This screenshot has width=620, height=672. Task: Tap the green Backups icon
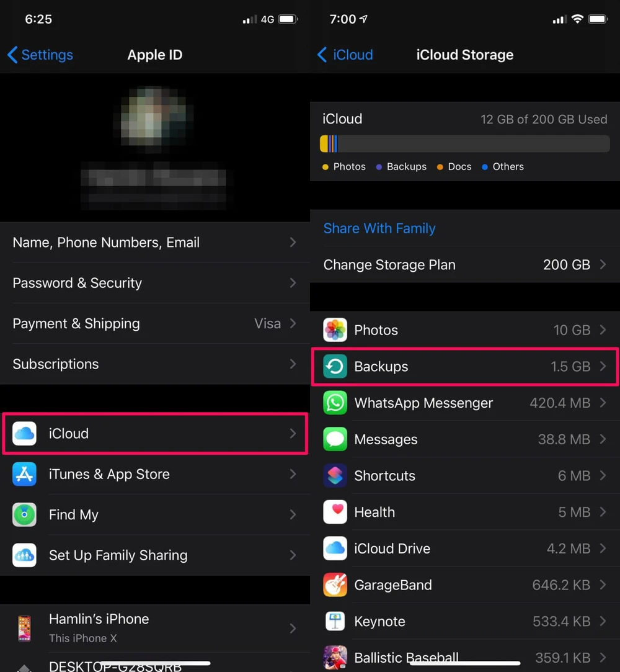click(x=335, y=367)
